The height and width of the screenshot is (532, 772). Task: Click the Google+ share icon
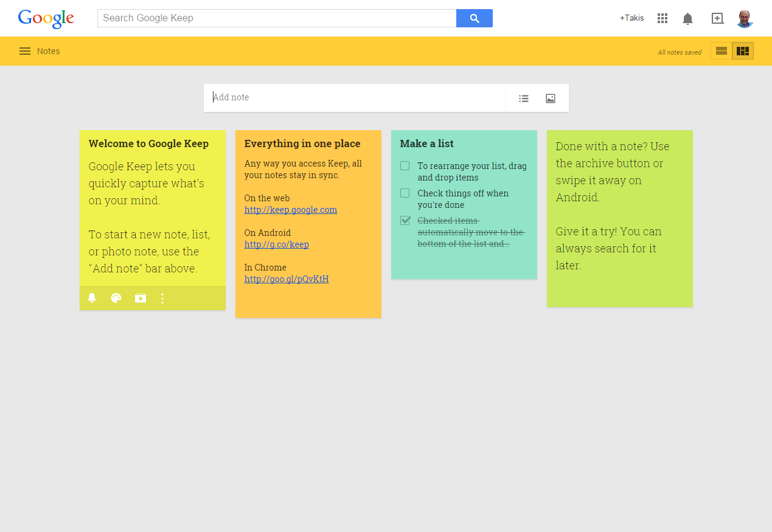point(717,18)
